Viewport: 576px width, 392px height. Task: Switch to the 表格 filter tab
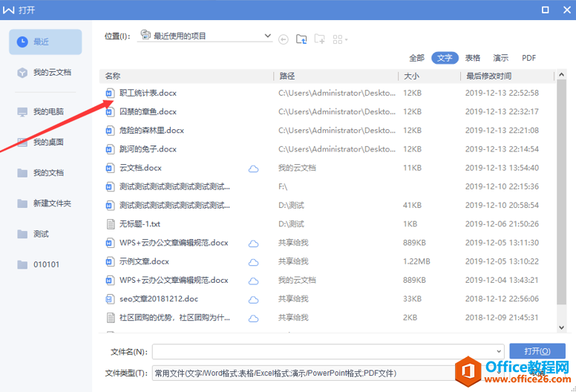(473, 58)
